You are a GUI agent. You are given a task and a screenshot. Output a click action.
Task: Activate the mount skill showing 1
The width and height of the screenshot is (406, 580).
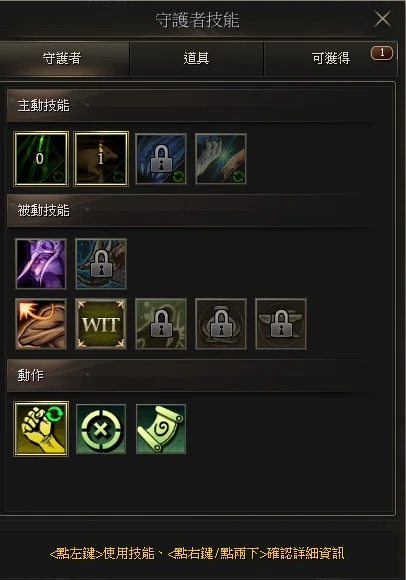pyautogui.click(x=101, y=159)
